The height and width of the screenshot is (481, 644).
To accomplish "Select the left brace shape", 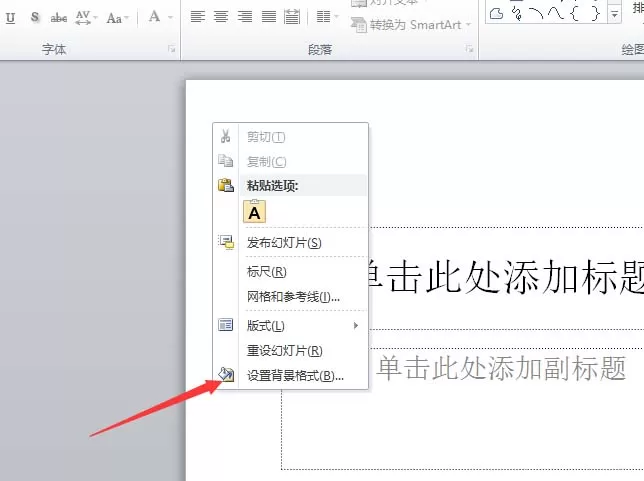I will 575,14.
